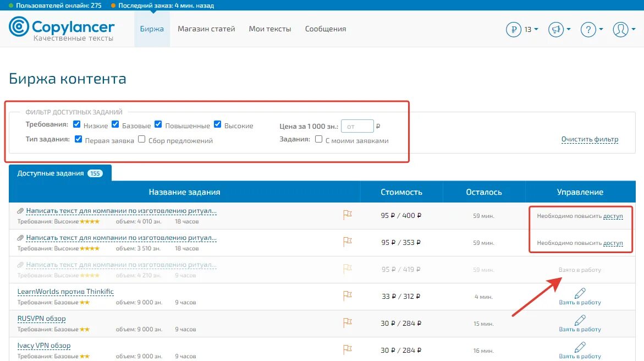This screenshot has width=644, height=361.
Task: Select the Доступные задания tab
Action: point(60,173)
